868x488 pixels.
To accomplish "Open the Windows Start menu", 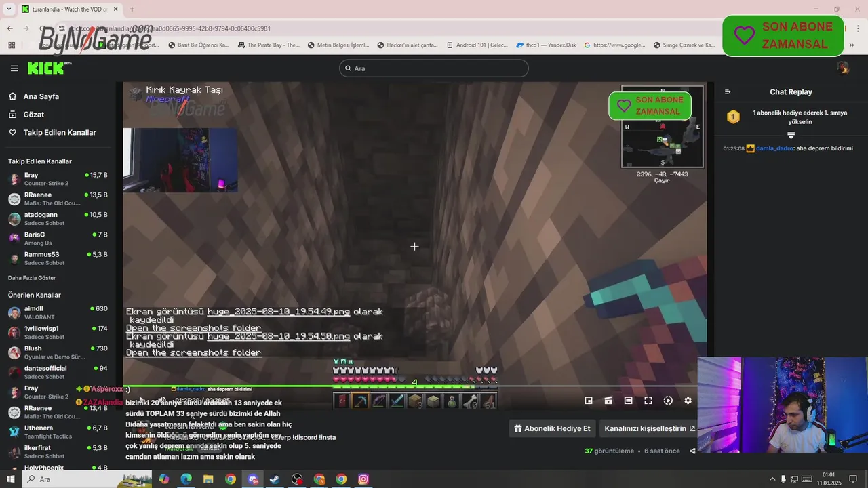I will point(11,479).
